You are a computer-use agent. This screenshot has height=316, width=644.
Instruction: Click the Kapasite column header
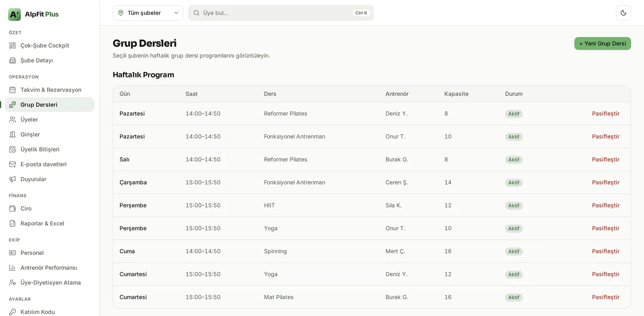[456, 94]
